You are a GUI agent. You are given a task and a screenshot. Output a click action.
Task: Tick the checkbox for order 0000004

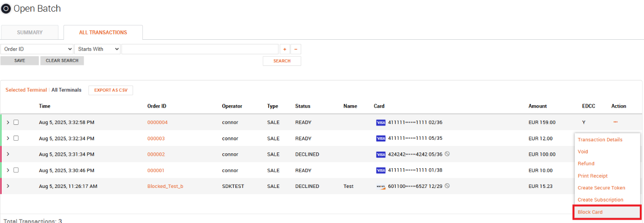(16, 122)
